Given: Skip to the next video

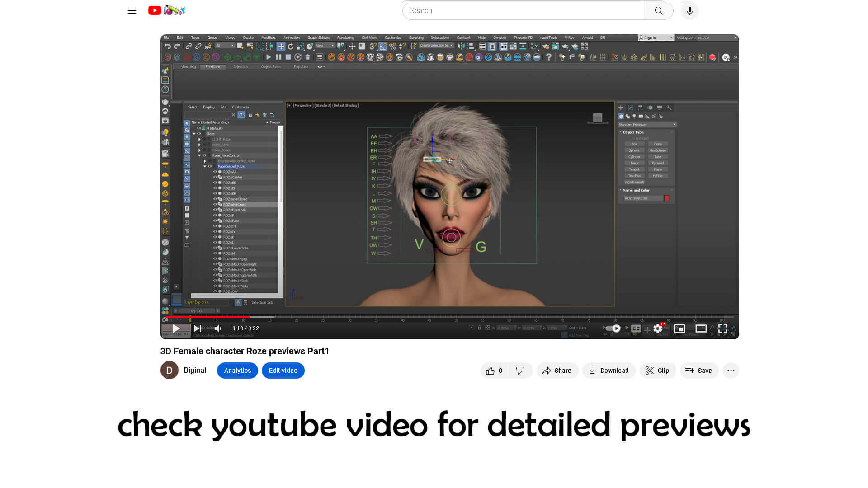Looking at the screenshot, I should 197,328.
